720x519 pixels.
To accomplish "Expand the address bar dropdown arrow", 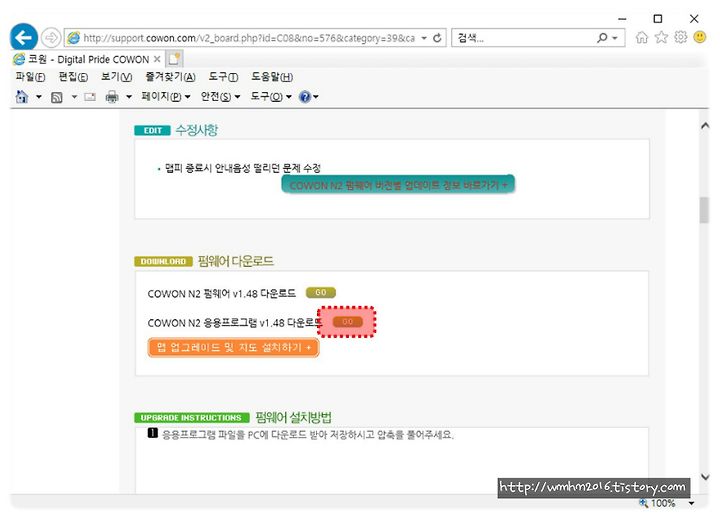I will [424, 38].
